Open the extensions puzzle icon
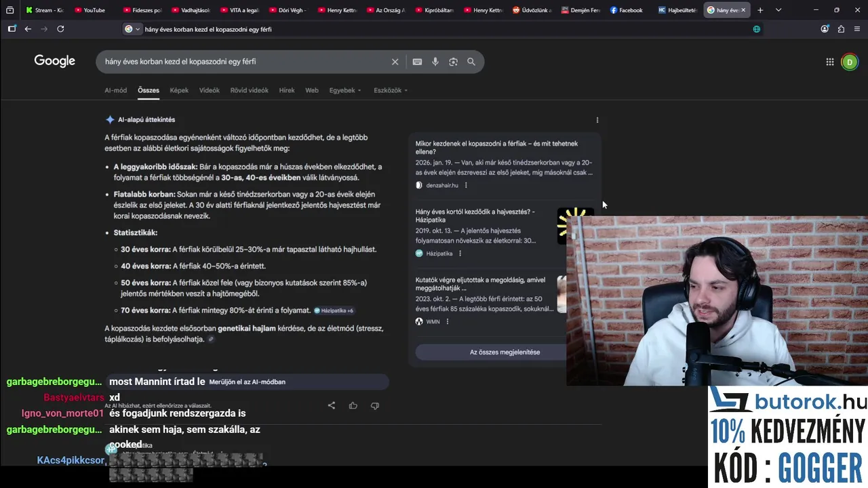Screen dimensions: 868x488 (x=841, y=29)
